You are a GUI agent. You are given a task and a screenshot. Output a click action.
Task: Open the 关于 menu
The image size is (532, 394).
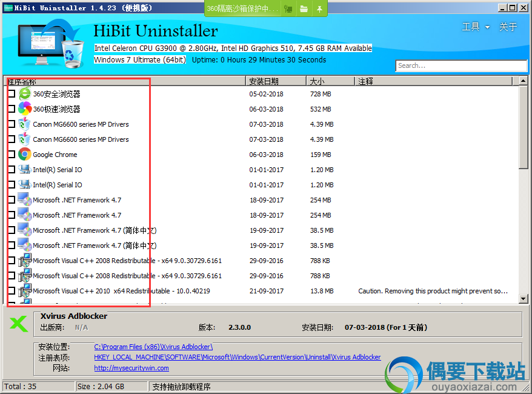coord(508,27)
